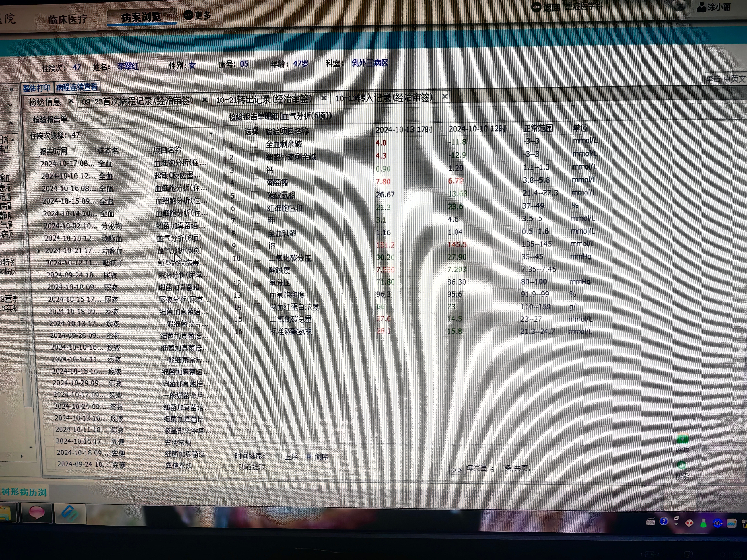Close the 10-21转出记录 tab
This screenshot has height=560, width=747.
(x=324, y=98)
